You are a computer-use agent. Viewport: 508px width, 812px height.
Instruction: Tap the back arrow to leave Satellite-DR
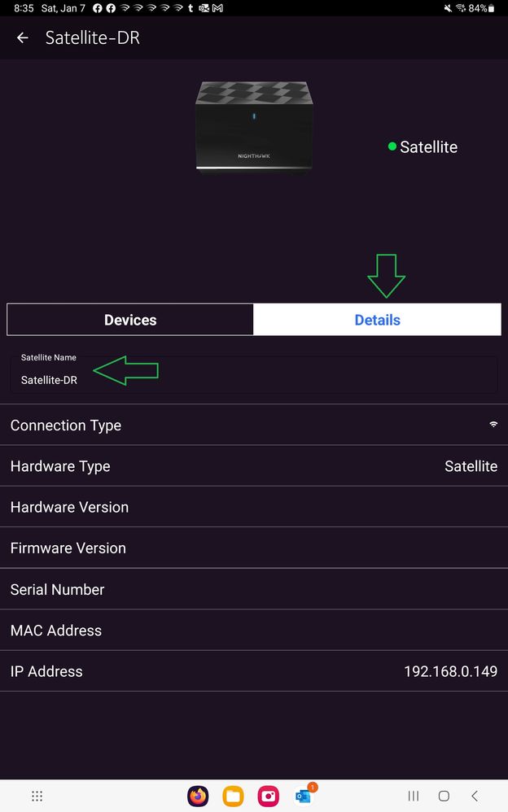(x=21, y=37)
